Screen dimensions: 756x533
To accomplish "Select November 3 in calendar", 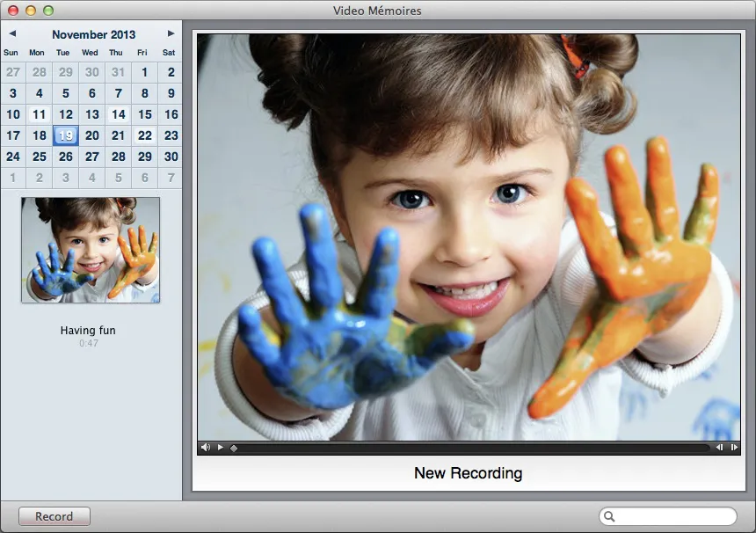I will pyautogui.click(x=13, y=93).
